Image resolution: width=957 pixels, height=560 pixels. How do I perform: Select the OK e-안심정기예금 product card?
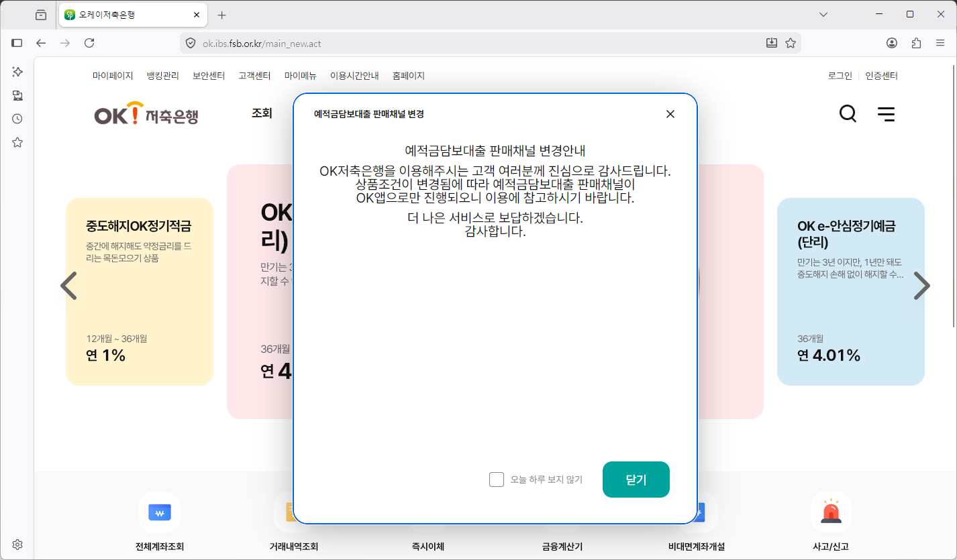(851, 292)
